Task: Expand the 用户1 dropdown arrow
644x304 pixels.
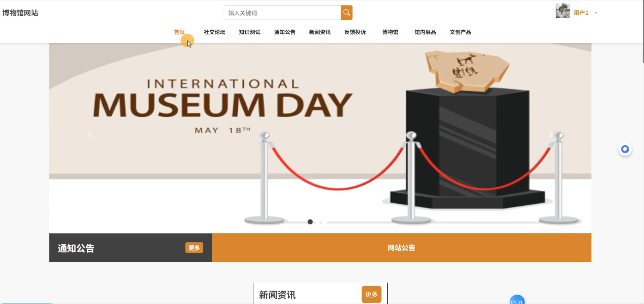Action: coord(596,13)
